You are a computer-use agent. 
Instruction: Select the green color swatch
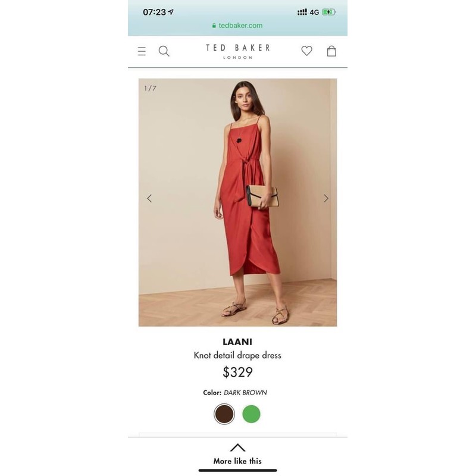pyautogui.click(x=251, y=414)
